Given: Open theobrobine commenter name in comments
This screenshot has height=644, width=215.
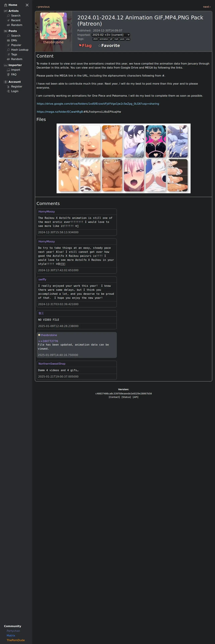Looking at the screenshot, I should (x=49, y=335).
